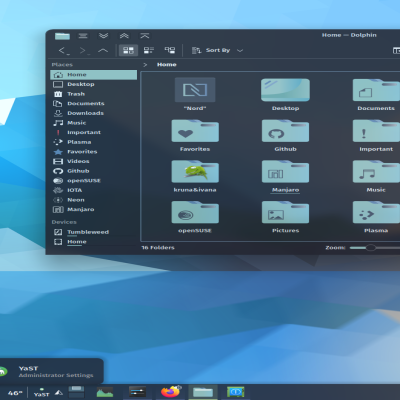
Task: Open the Sort By dropdown
Action: click(217, 50)
